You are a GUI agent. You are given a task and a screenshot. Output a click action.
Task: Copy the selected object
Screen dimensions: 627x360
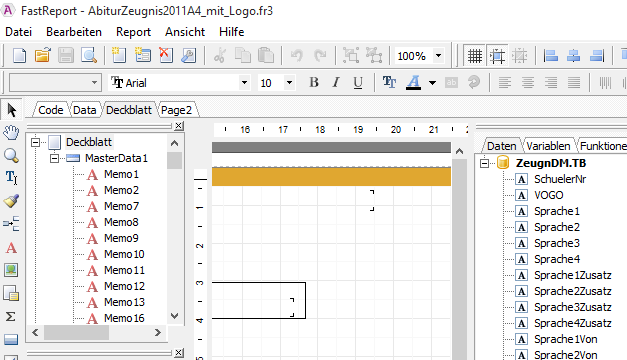coord(243,56)
